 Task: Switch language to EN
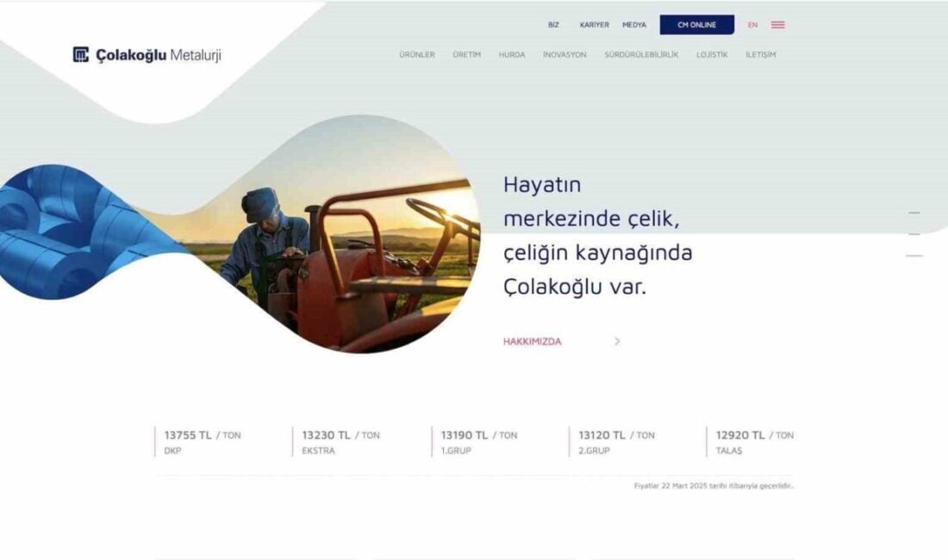click(x=752, y=25)
